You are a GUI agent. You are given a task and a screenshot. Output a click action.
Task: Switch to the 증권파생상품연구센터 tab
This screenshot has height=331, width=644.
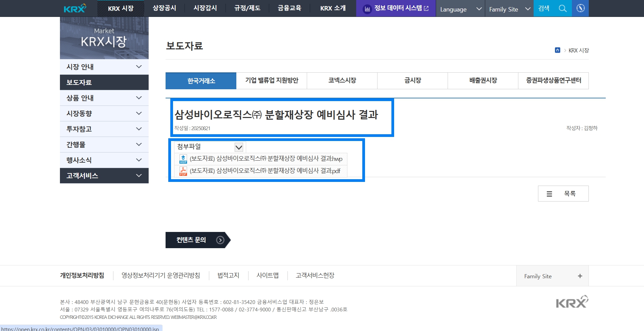(553, 81)
